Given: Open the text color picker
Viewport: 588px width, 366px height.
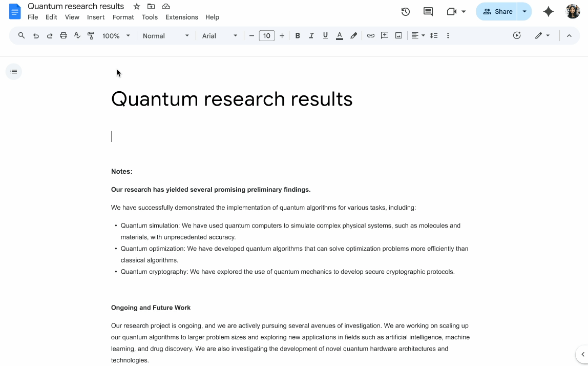Looking at the screenshot, I should [x=339, y=35].
